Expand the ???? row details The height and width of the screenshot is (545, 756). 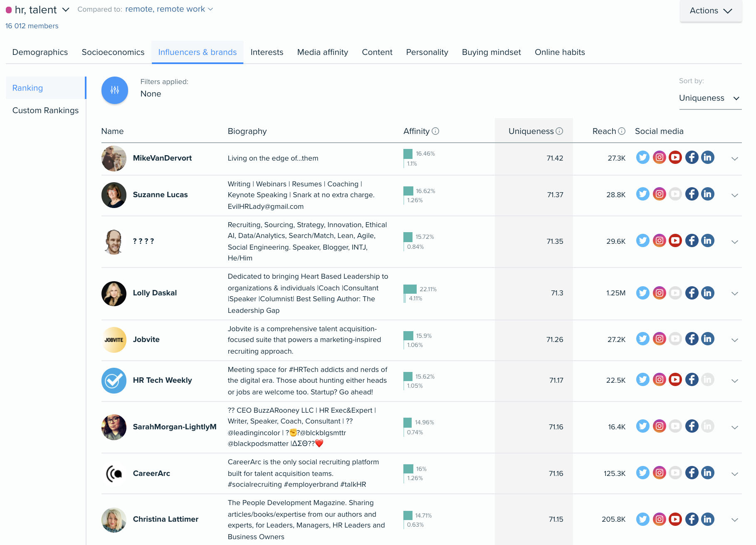coord(735,242)
